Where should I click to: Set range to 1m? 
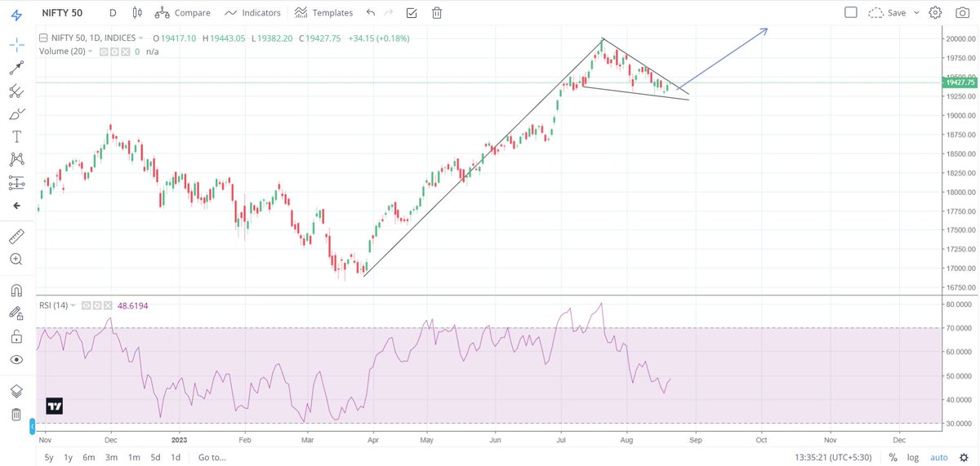point(135,457)
